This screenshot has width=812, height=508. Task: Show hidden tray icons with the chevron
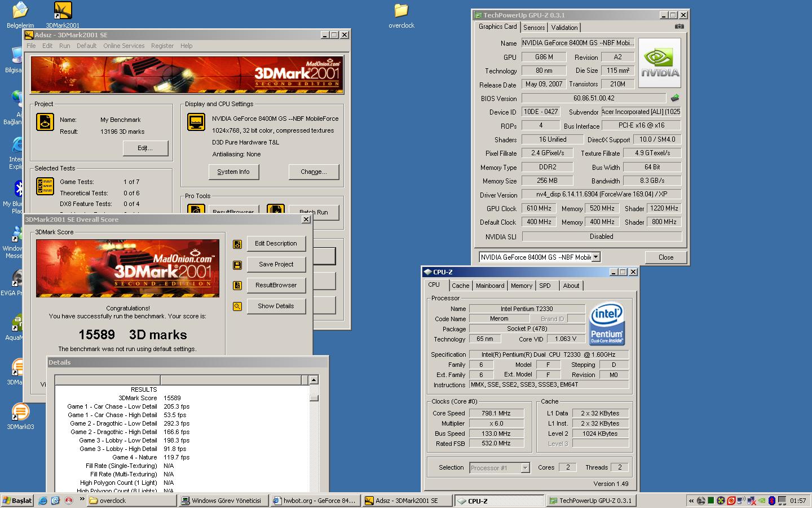(691, 501)
